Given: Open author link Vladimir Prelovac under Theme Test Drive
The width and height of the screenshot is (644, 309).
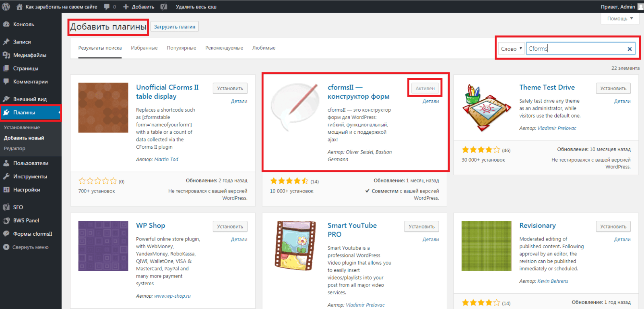Looking at the screenshot, I should pyautogui.click(x=557, y=128).
